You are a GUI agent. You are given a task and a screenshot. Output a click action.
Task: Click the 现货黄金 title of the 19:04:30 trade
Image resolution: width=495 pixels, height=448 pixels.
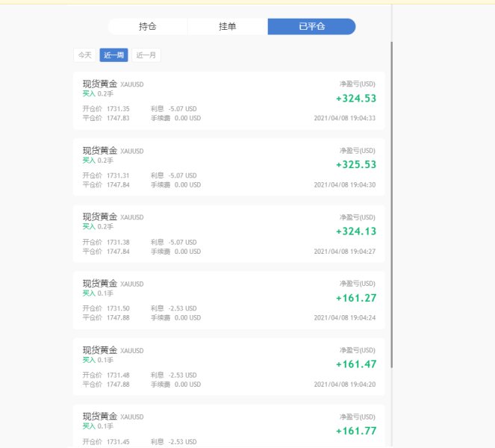coord(100,151)
